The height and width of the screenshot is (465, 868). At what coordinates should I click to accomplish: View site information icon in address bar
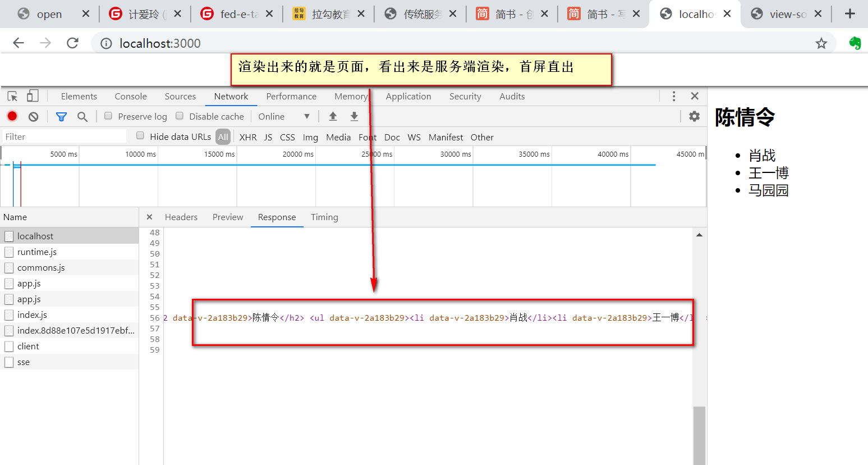click(x=106, y=43)
